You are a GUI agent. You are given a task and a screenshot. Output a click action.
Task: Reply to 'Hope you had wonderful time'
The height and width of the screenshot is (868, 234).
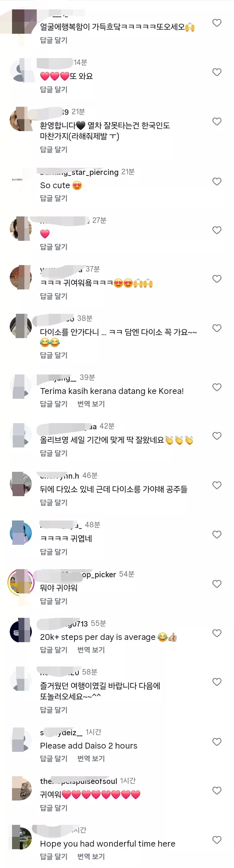tap(54, 856)
